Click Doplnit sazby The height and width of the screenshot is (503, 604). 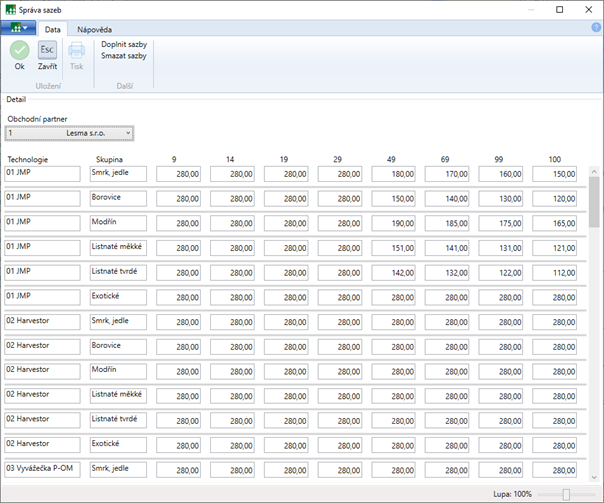pos(124,44)
